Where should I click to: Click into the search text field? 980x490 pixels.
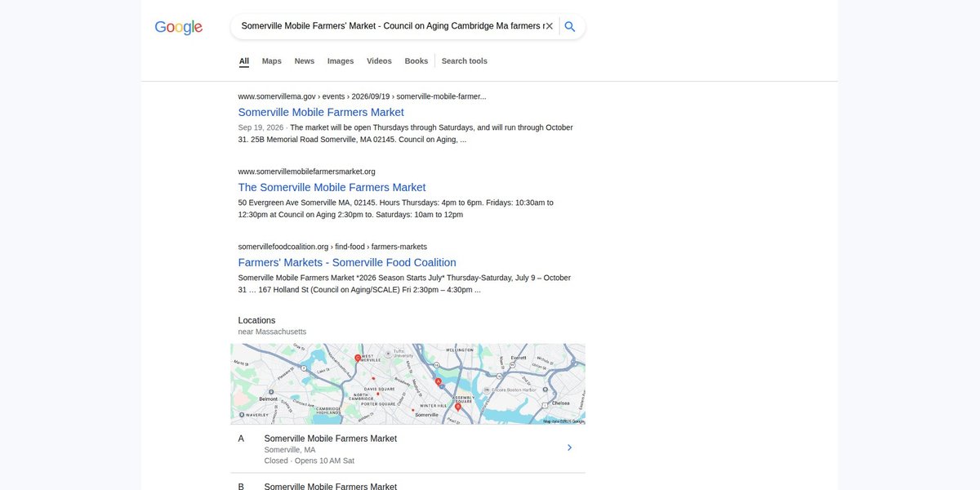click(x=392, y=26)
